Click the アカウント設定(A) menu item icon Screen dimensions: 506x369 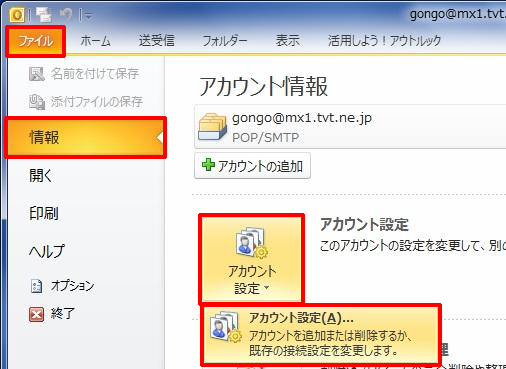tap(225, 327)
